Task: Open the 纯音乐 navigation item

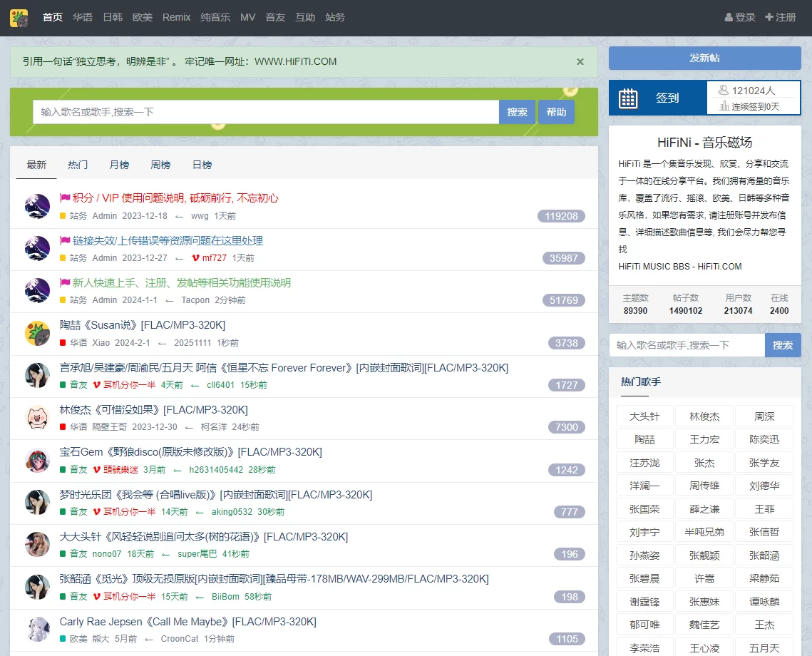Action: (x=215, y=17)
